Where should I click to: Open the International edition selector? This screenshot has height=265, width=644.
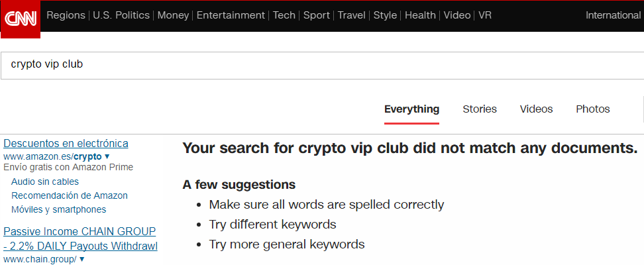pyautogui.click(x=614, y=16)
